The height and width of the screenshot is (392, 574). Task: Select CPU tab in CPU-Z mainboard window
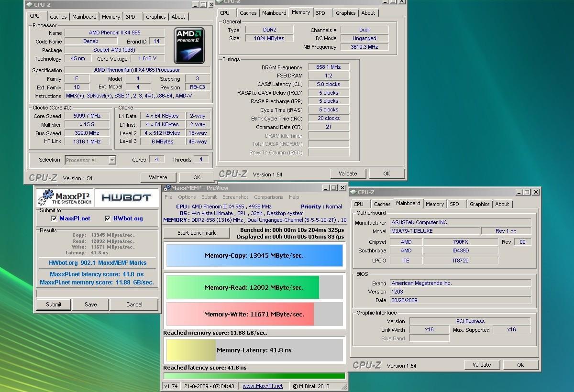[359, 204]
